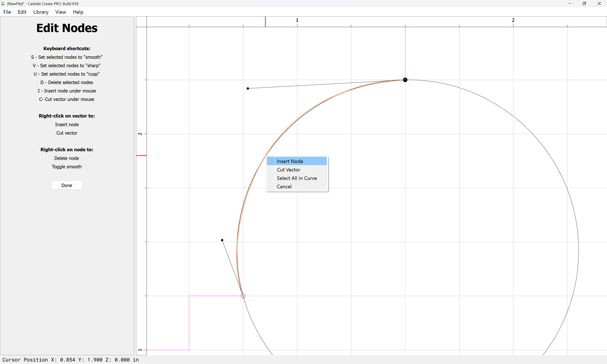Click the horizontal ruler at mark 1
The width and height of the screenshot is (607, 364).
297,21
